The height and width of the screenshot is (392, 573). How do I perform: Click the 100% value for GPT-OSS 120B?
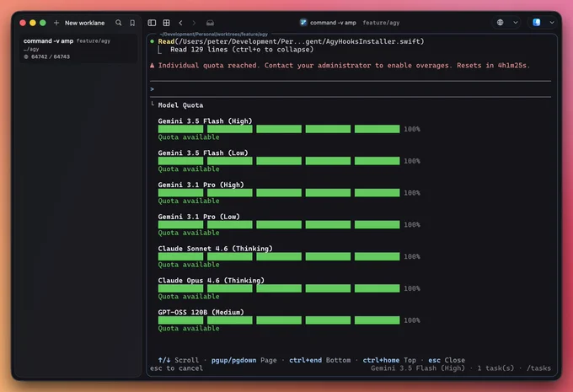pyautogui.click(x=412, y=320)
